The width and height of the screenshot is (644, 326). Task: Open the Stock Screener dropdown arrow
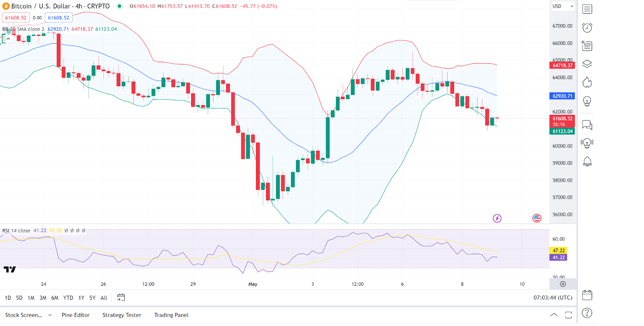[50, 315]
